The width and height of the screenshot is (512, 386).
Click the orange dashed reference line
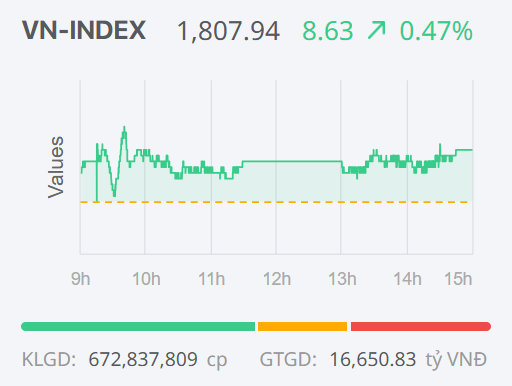[276, 202]
